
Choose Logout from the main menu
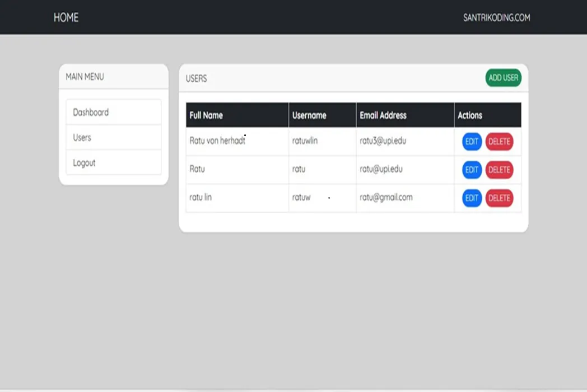tap(114, 162)
